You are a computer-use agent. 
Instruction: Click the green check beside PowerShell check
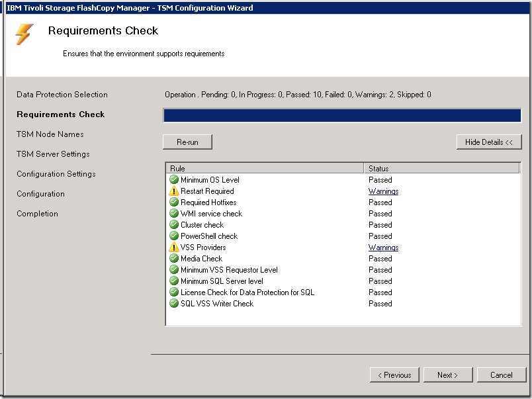(174, 236)
